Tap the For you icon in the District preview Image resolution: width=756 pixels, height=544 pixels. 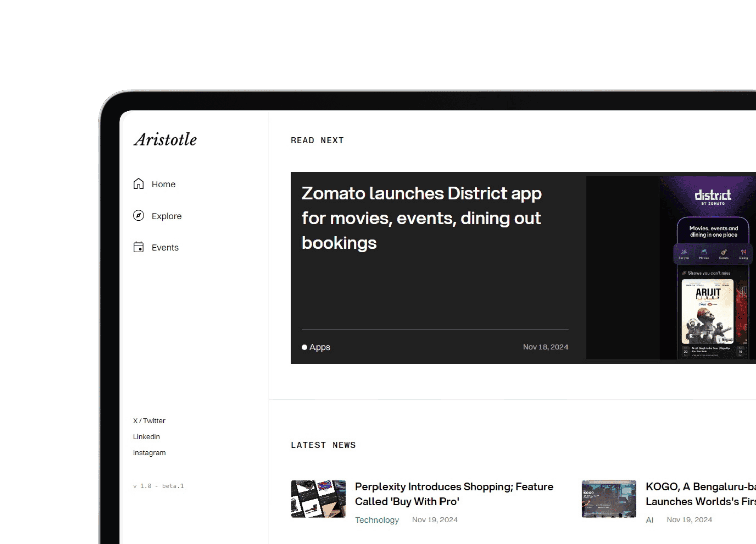[684, 253]
